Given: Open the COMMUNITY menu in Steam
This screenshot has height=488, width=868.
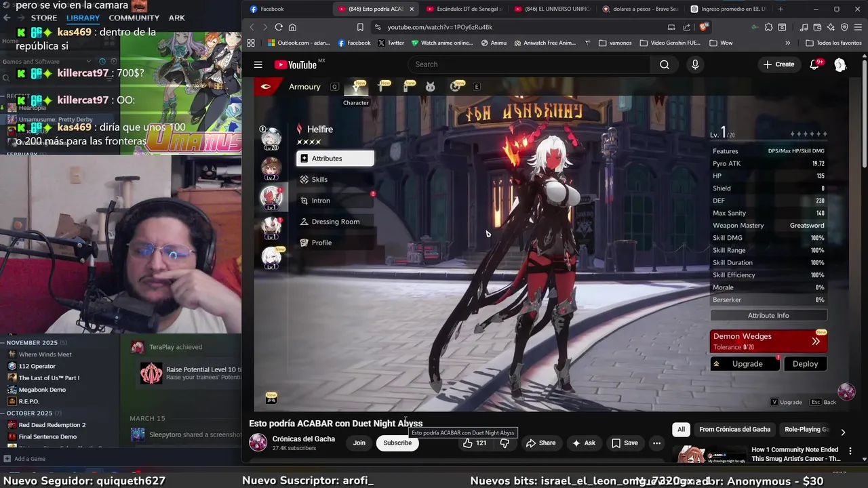Looking at the screenshot, I should tap(134, 18).
